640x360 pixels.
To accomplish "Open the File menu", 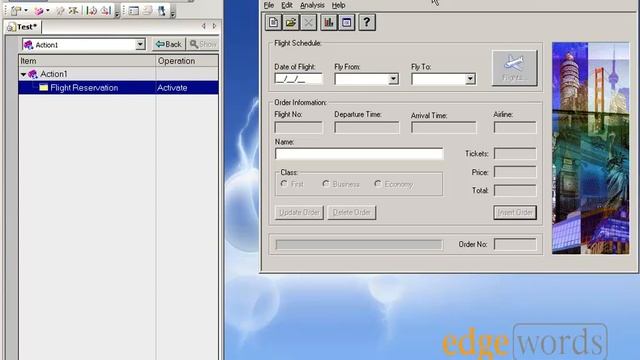I will (x=269, y=5).
